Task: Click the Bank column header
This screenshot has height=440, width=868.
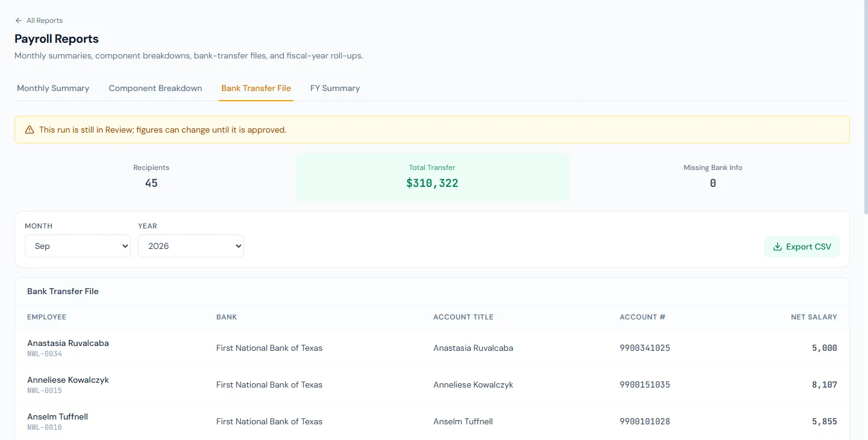Action: tap(227, 317)
